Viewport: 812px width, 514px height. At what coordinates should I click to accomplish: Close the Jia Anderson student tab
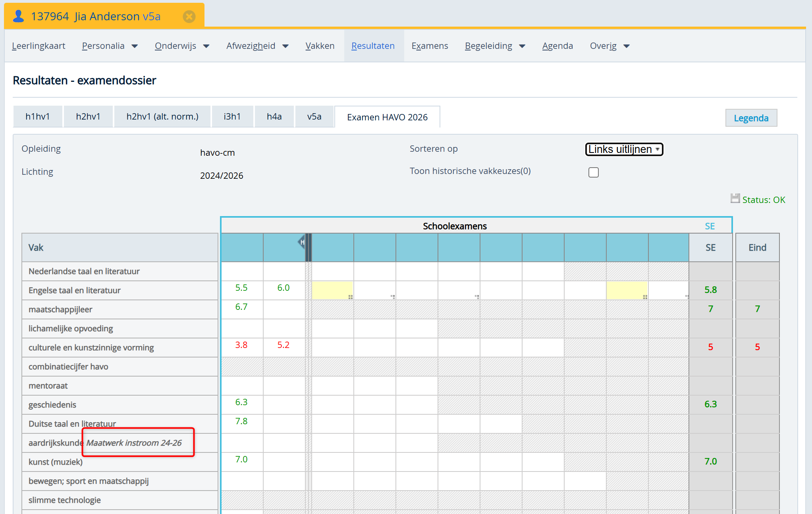coord(189,16)
